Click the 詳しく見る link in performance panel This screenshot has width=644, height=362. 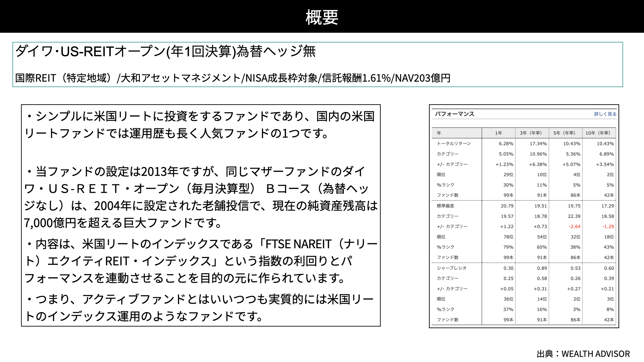tap(605, 114)
